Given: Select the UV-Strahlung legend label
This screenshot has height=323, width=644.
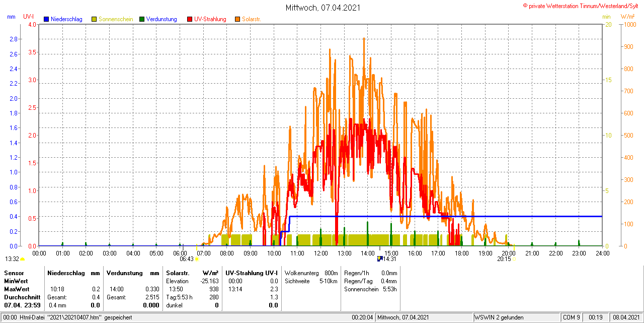Looking at the screenshot, I should (x=210, y=19).
